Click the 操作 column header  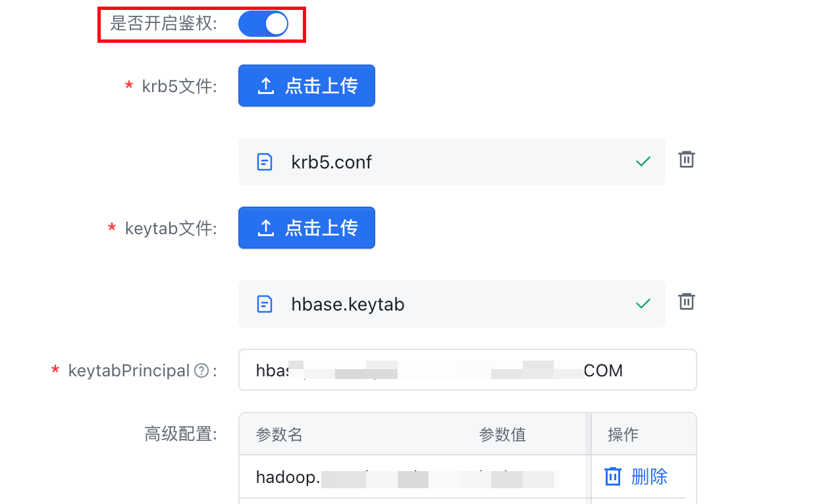coord(623,434)
